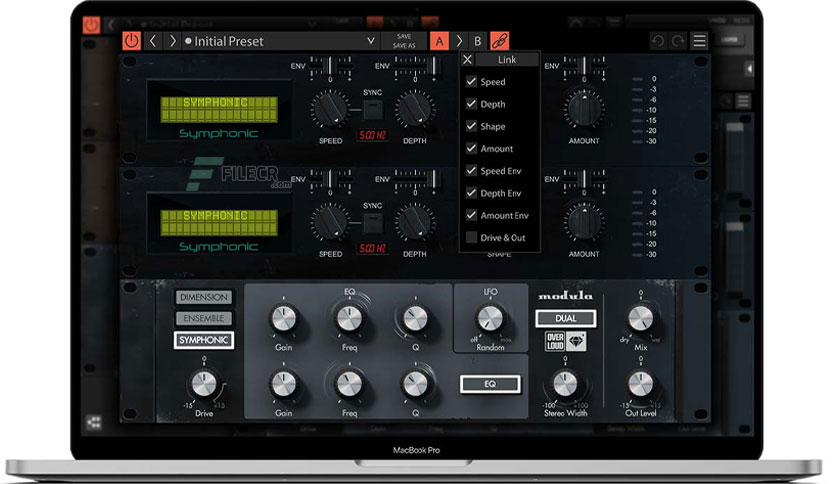This screenshot has width=836, height=484.
Task: Click the top row EQ Q knob
Action: tap(415, 318)
